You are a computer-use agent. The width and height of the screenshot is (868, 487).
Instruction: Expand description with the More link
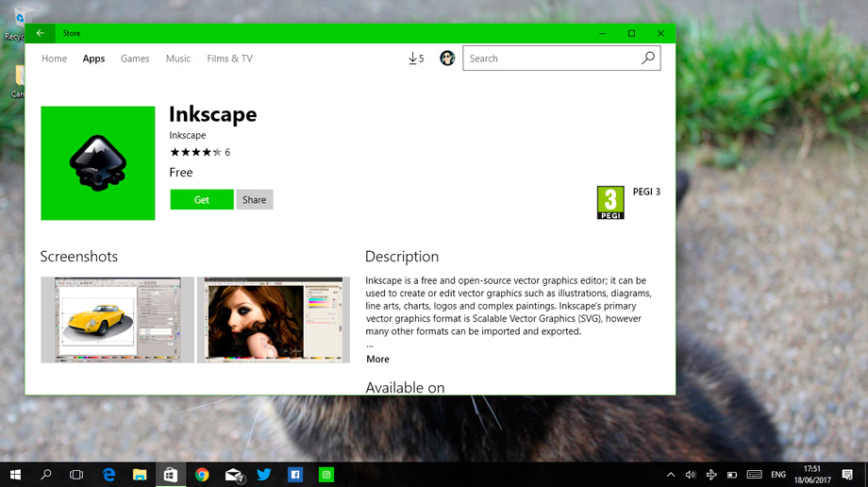click(x=377, y=359)
